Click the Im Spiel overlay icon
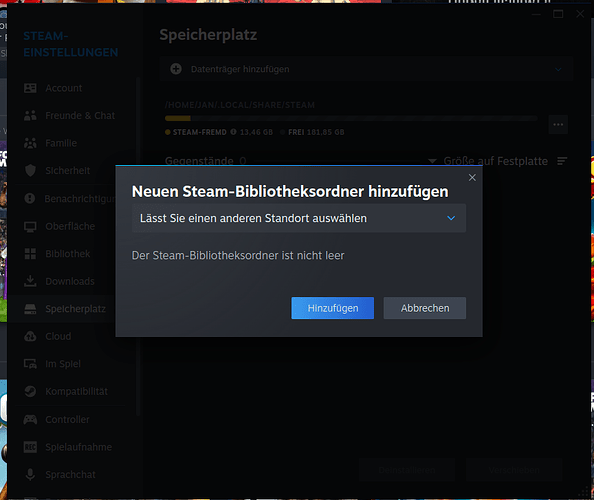 [x=30, y=364]
